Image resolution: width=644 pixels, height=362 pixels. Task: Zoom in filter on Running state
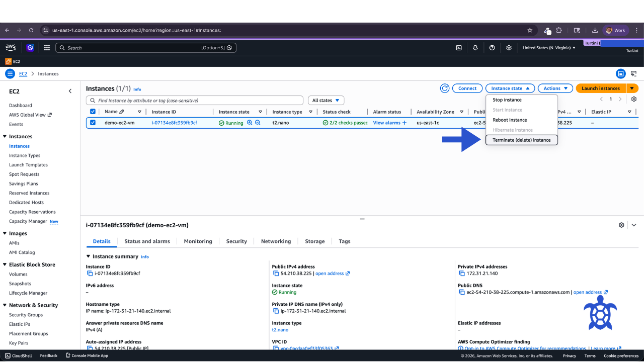[250, 123]
